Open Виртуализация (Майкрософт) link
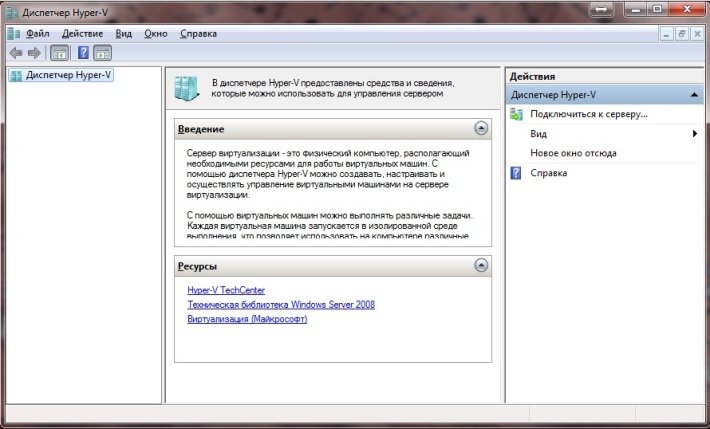 pos(247,319)
